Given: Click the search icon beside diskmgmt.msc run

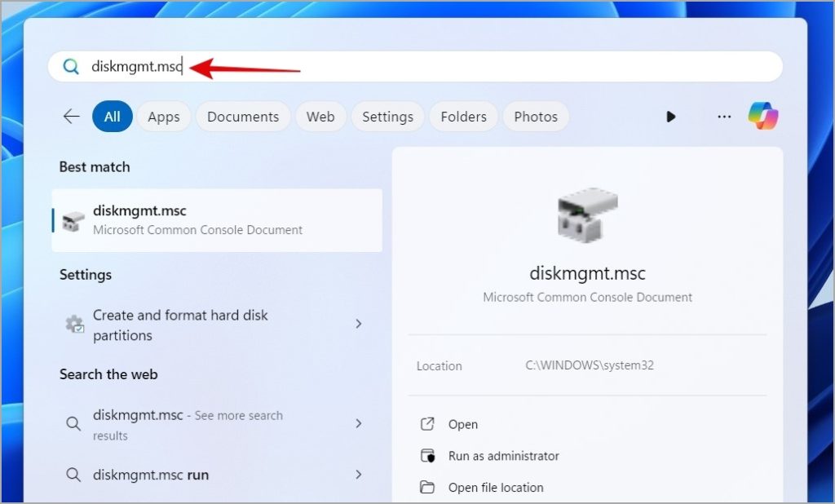Looking at the screenshot, I should tap(73, 475).
